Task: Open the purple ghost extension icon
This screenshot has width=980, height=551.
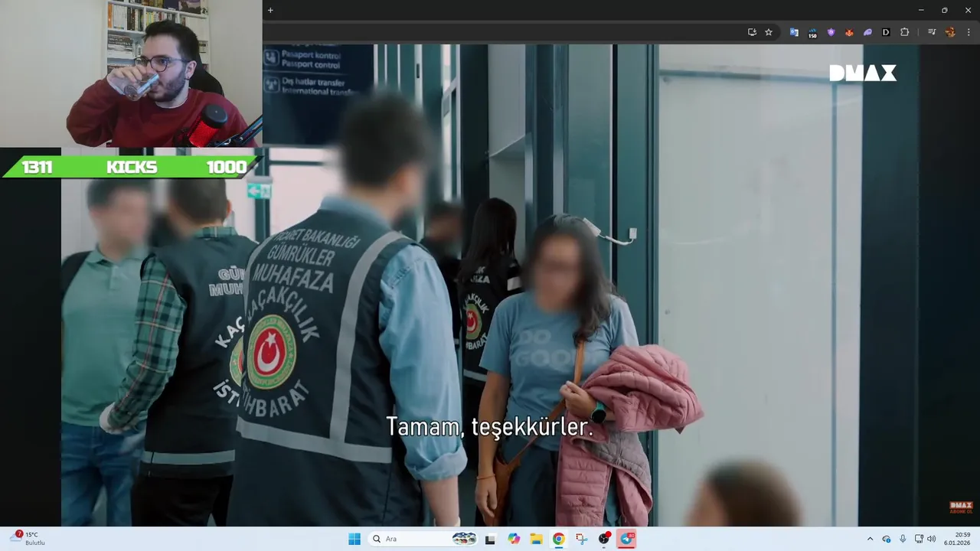Action: (867, 32)
